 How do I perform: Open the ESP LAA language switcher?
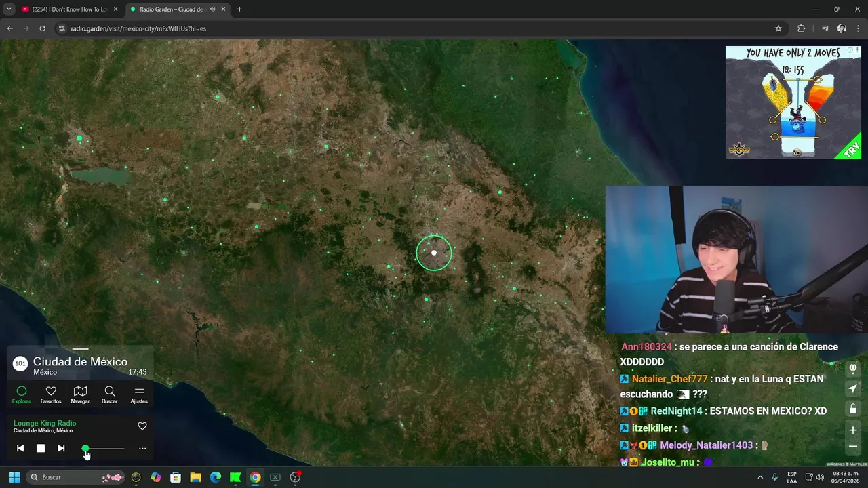[x=792, y=477]
